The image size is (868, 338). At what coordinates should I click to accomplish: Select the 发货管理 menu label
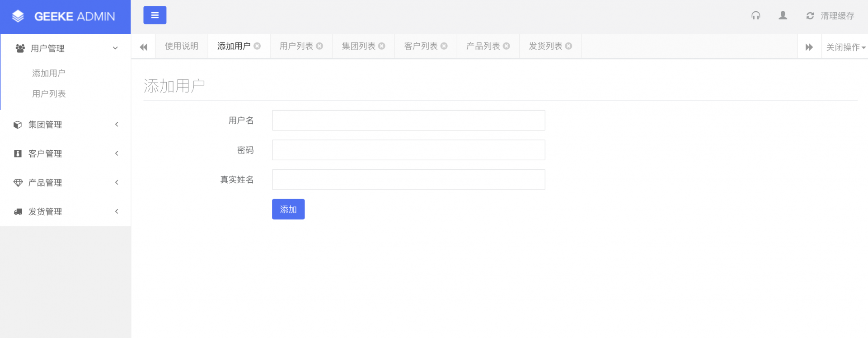point(45,212)
